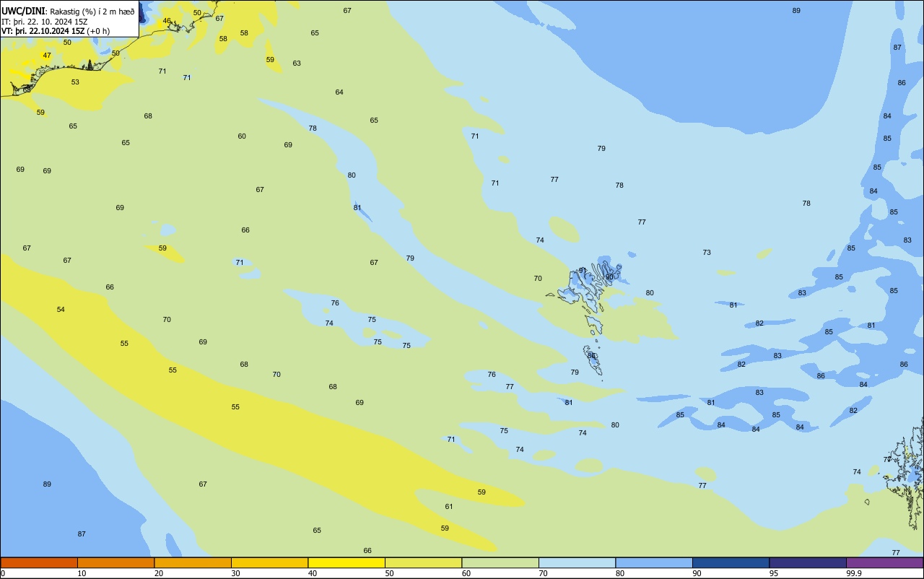
Task: Click the dark orange 0–10 legend color
Action: 39,562
